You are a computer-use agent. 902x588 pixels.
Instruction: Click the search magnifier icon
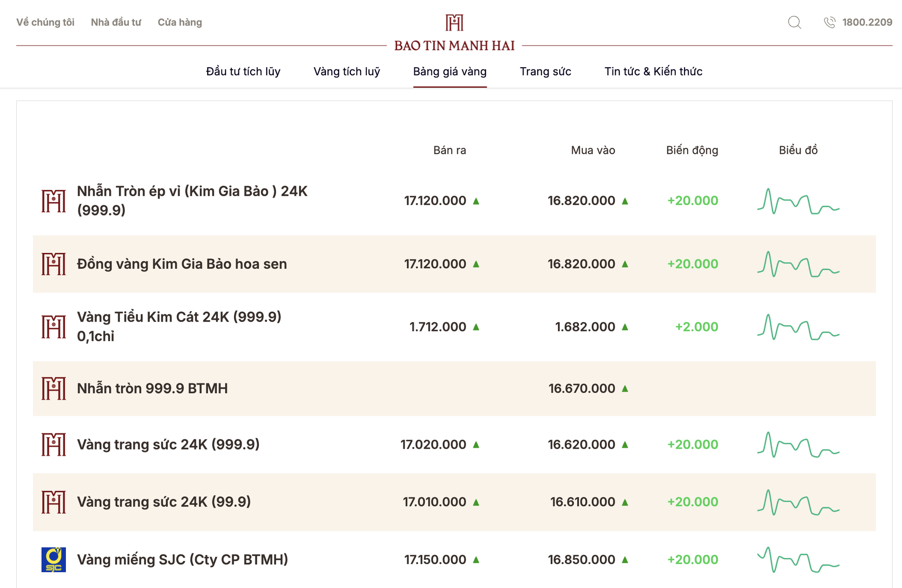click(x=794, y=22)
